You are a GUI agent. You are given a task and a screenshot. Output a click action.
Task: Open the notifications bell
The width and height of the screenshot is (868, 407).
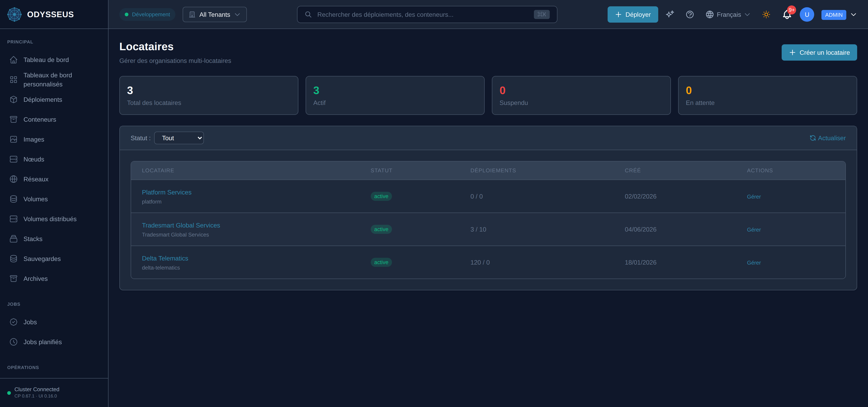(x=787, y=14)
